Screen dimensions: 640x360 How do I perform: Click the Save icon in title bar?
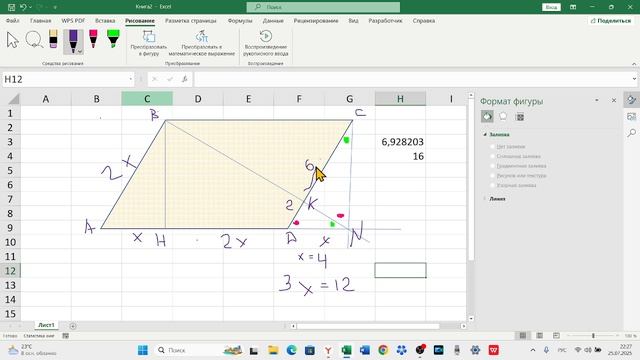[x=11, y=7]
